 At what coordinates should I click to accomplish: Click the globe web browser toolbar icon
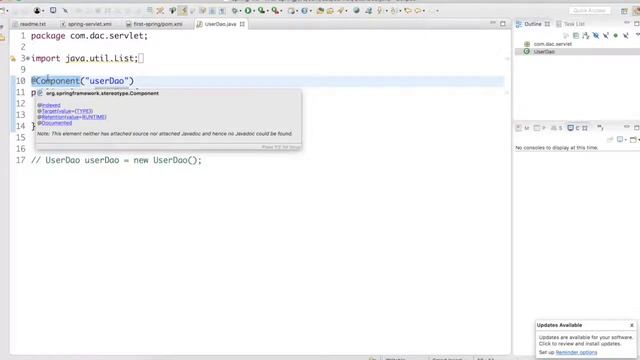[356, 11]
